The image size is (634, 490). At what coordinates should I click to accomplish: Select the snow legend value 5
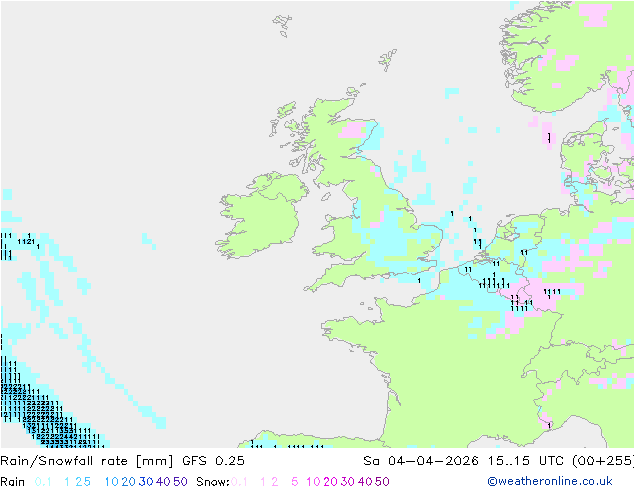click(295, 482)
